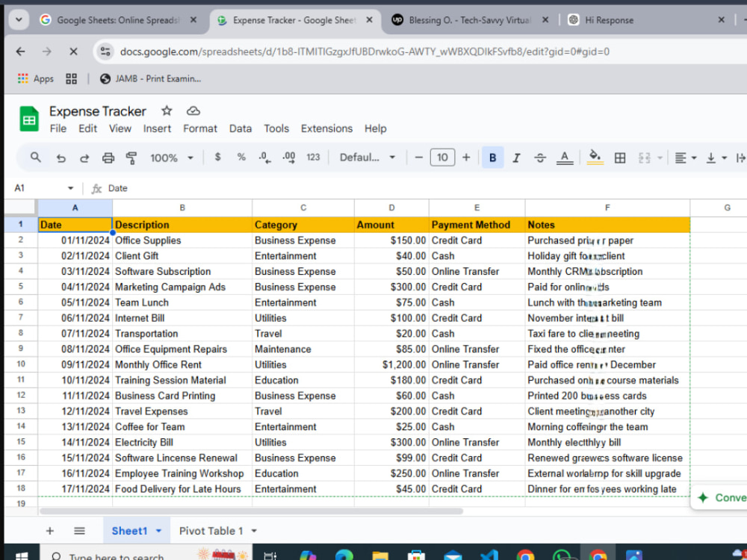Increase decimal places
Image resolution: width=747 pixels, height=560 pixels.
288,157
